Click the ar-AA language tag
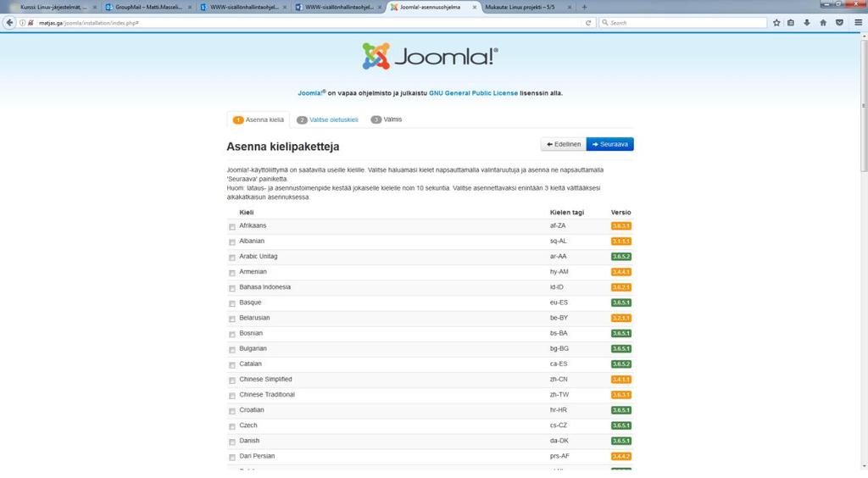The width and height of the screenshot is (868, 478). coord(558,257)
